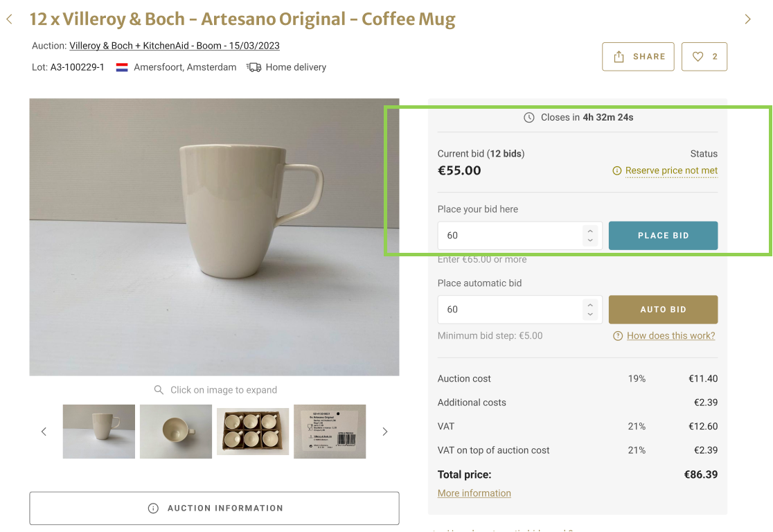Click the Home delivery truck icon
The image size is (773, 532).
[254, 67]
